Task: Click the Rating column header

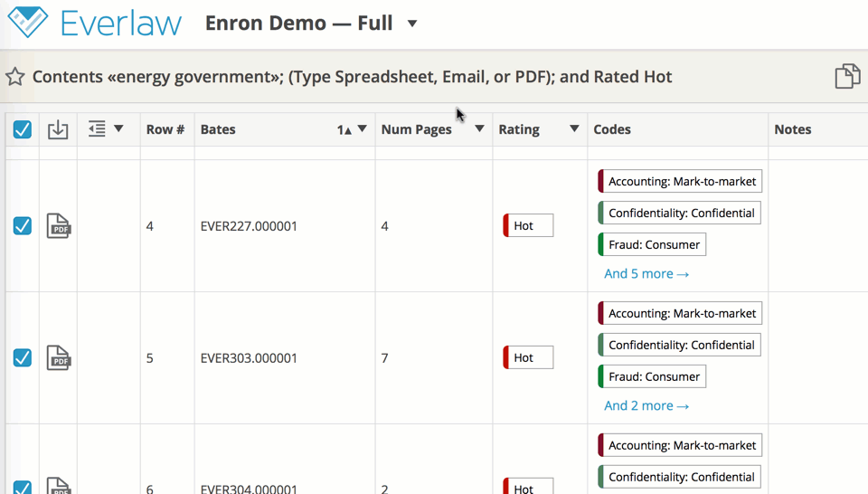Action: click(519, 129)
